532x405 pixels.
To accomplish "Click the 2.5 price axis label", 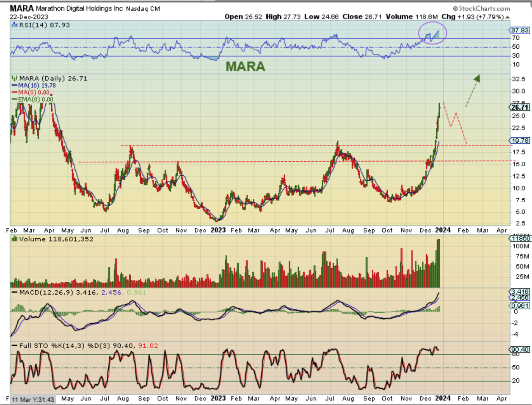I will tap(520, 223).
